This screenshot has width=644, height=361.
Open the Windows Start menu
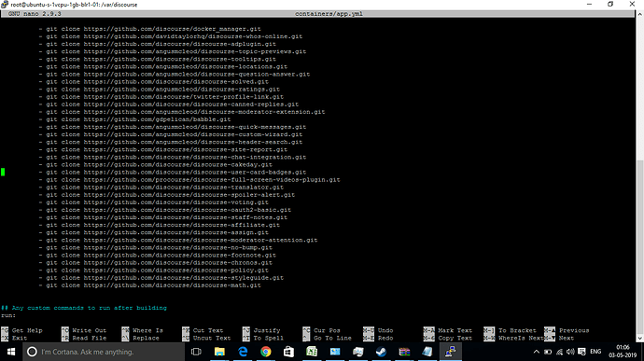click(11, 352)
